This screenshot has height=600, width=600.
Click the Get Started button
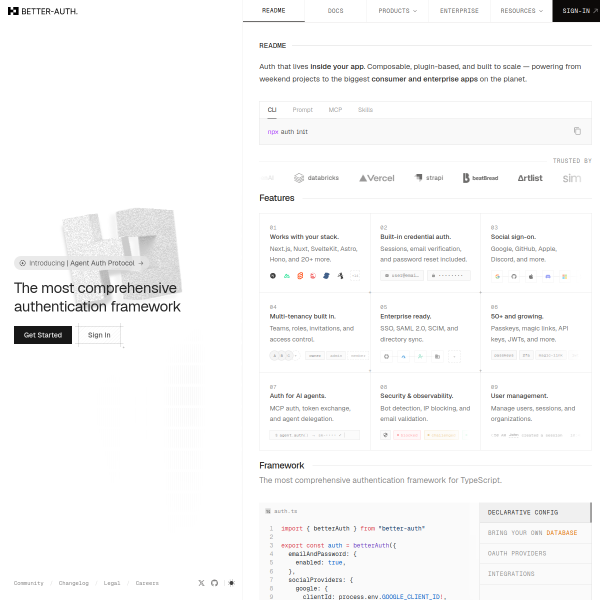pos(43,335)
